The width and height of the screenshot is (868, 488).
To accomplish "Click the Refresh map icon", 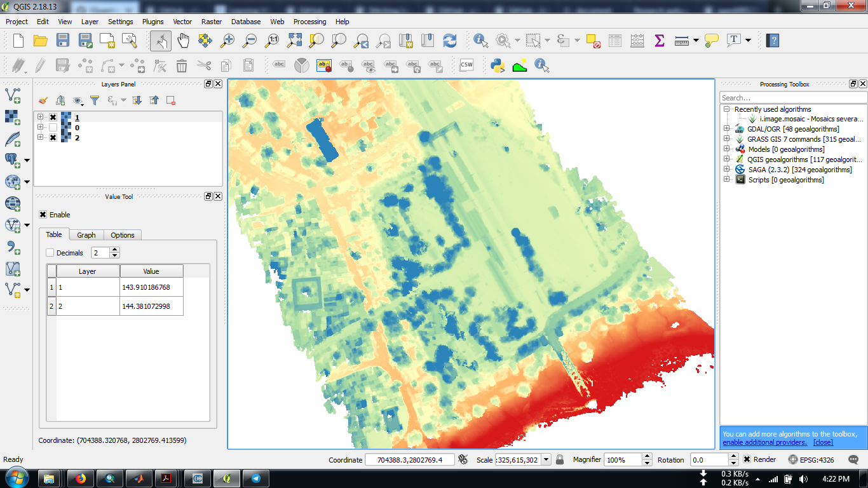I will tap(450, 41).
